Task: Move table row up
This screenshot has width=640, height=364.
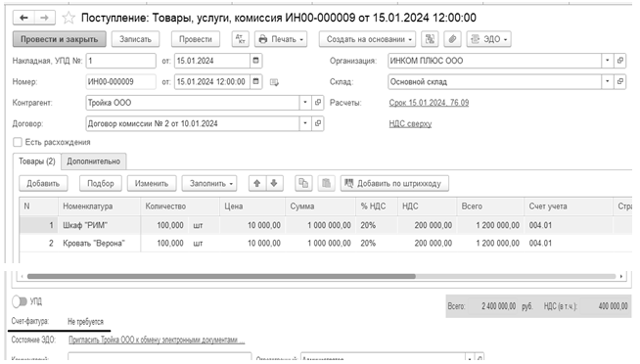Action: 257,183
